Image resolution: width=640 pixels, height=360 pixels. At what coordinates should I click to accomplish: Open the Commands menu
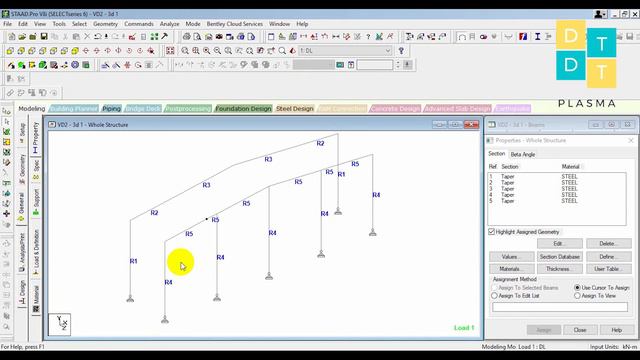pos(139,24)
